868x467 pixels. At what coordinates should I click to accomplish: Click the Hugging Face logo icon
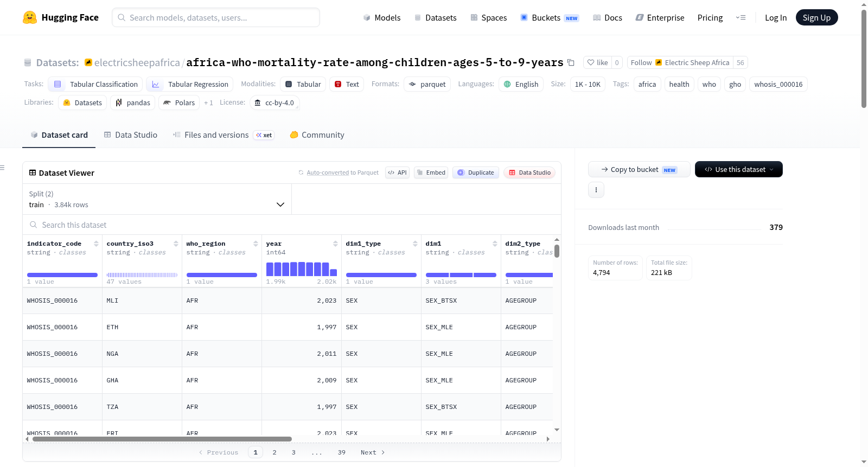point(30,17)
